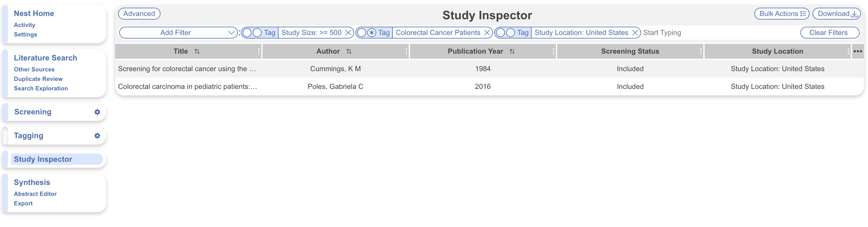Remove the Colorectal Cancer Patients filter
Image resolution: width=868 pixels, height=227 pixels.
point(487,33)
